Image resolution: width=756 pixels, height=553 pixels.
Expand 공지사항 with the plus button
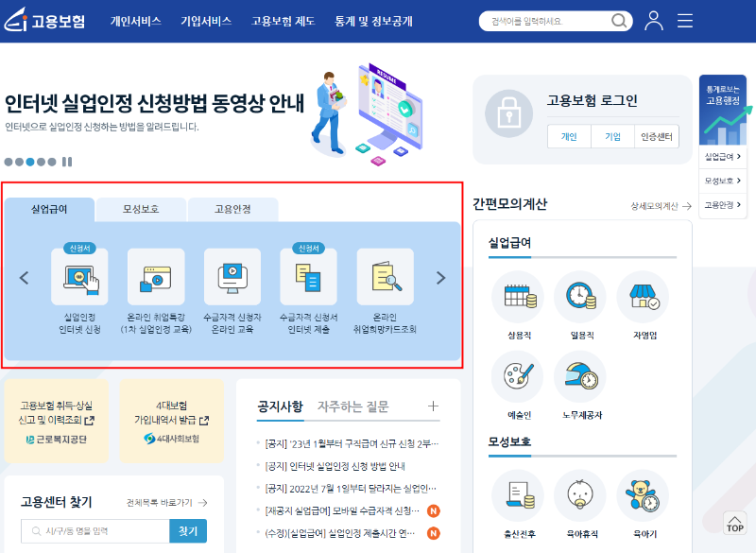[433, 406]
